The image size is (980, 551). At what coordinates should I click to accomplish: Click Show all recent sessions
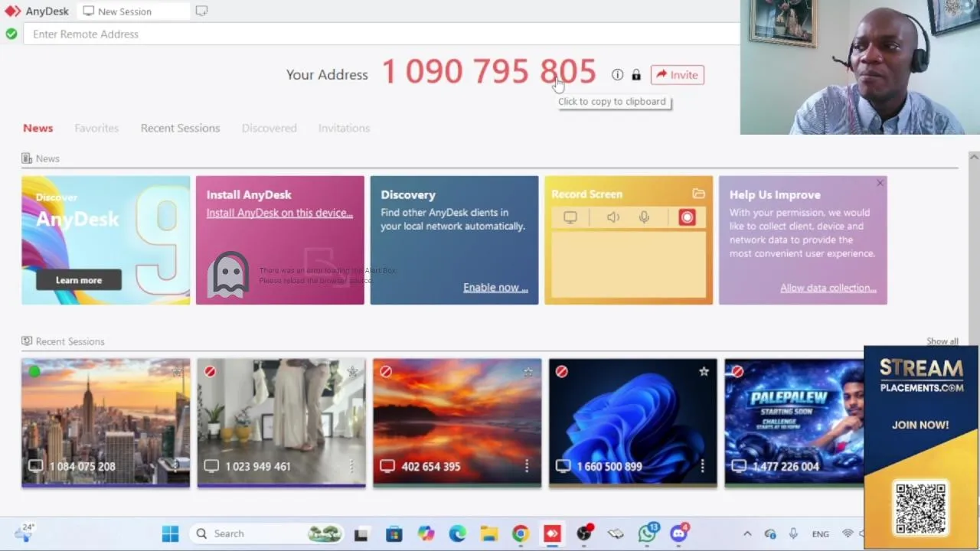point(942,341)
